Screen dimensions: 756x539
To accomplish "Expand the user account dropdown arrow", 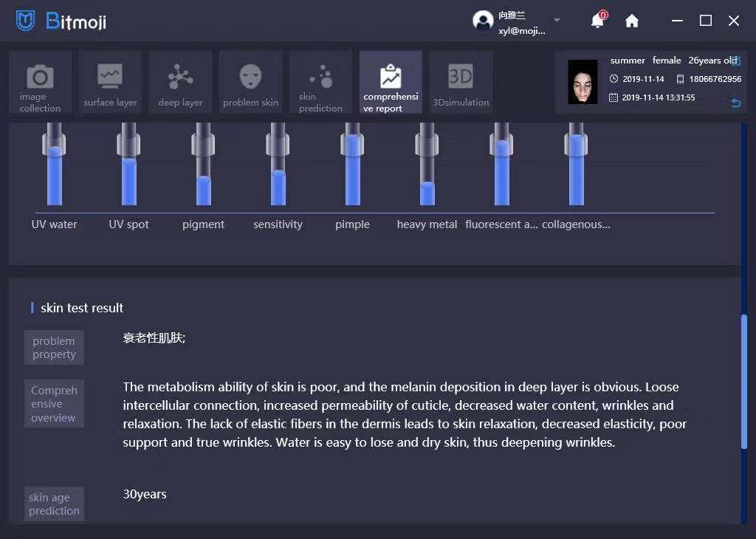I will click(x=557, y=20).
